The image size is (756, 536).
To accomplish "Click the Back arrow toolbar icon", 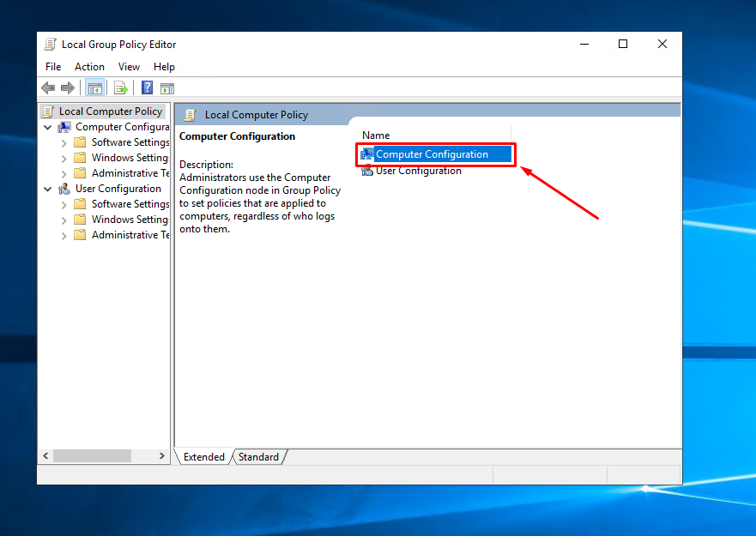I will click(x=48, y=87).
